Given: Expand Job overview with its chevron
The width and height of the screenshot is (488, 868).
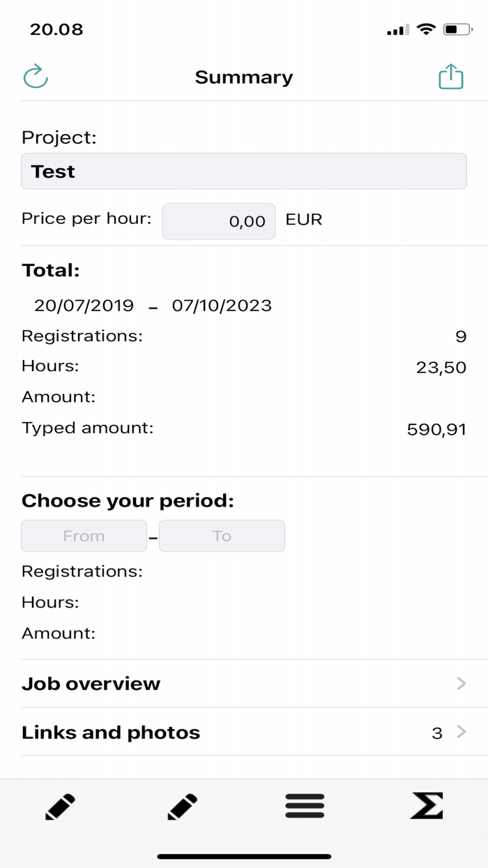Looking at the screenshot, I should (x=462, y=684).
